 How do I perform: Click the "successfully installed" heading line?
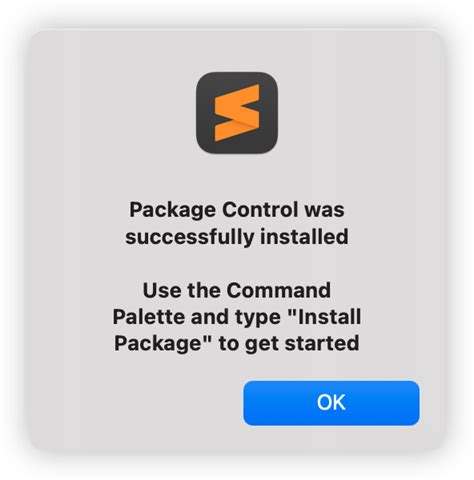tap(237, 237)
